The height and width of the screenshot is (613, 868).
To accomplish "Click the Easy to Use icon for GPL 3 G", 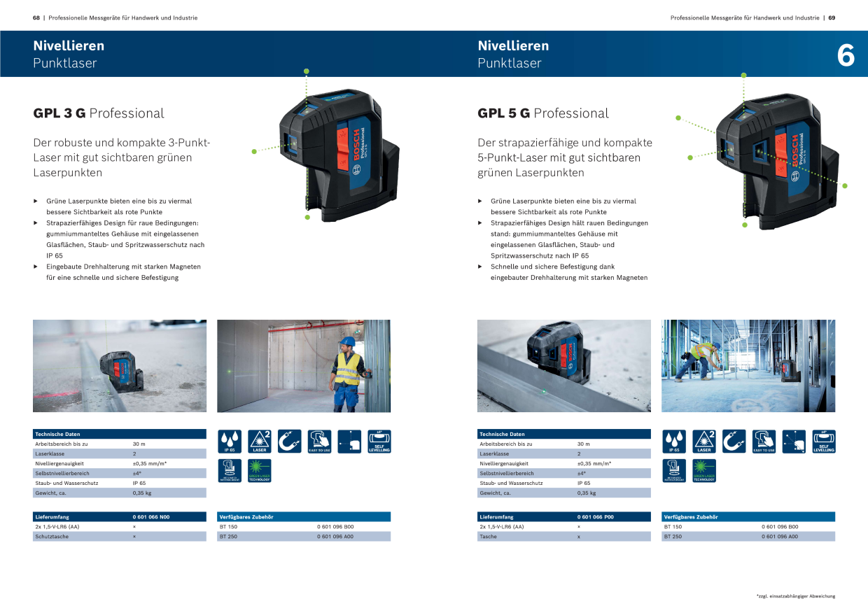I will [x=319, y=442].
